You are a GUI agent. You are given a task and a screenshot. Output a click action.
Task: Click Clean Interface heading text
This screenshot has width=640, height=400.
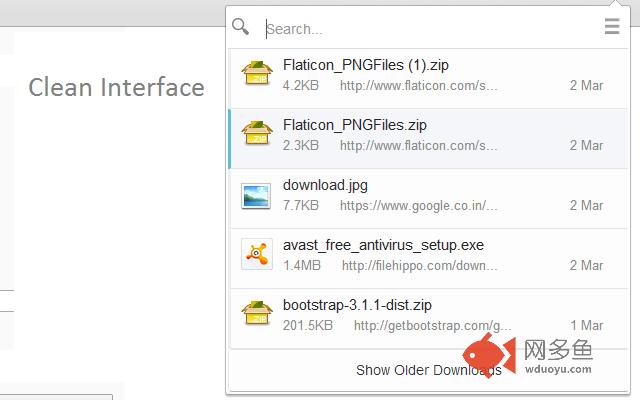tap(116, 87)
